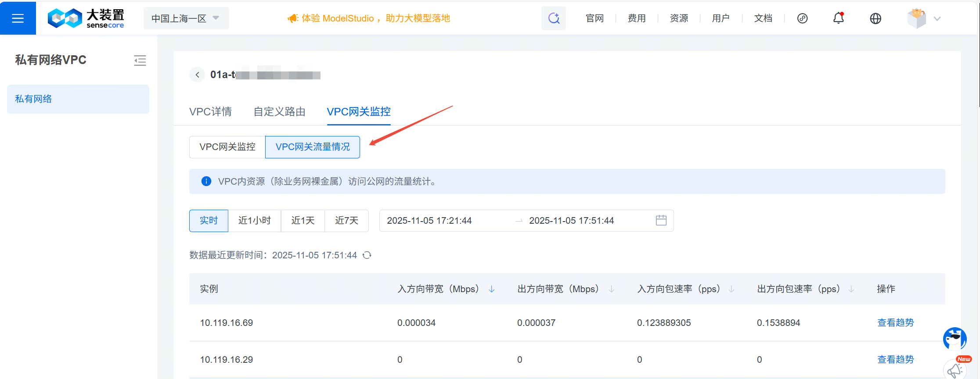This screenshot has width=980, height=379.
Task: Collapse the VPC sidebar menu
Action: 140,61
